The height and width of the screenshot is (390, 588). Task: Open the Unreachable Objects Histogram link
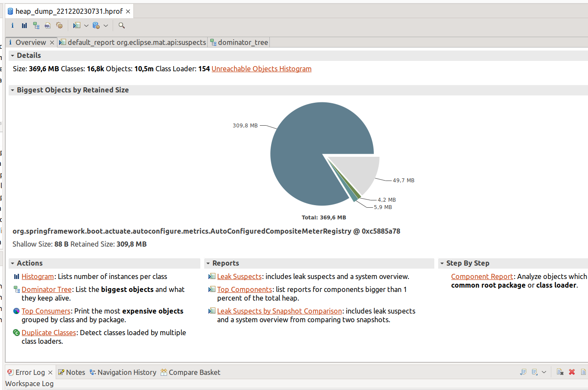click(261, 69)
